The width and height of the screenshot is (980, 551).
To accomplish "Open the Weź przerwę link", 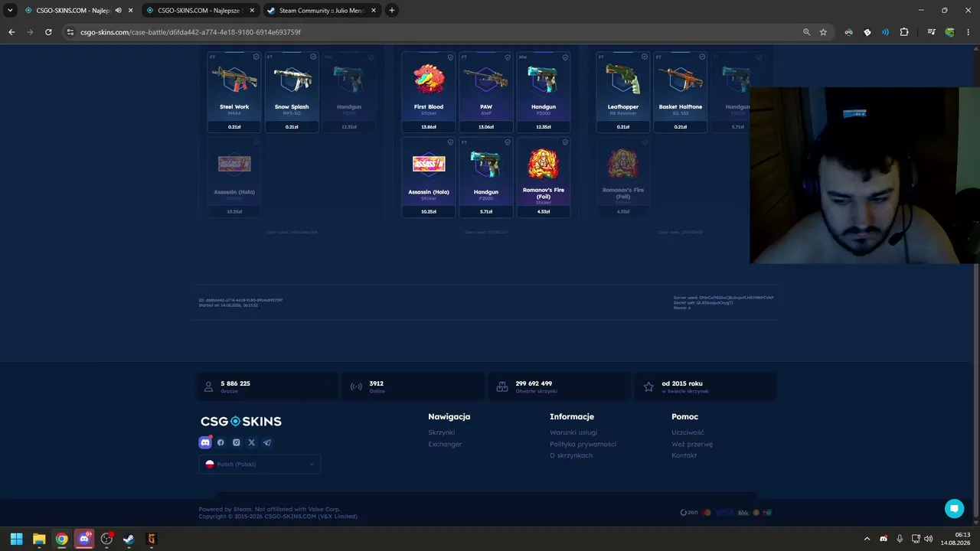I will pos(692,444).
